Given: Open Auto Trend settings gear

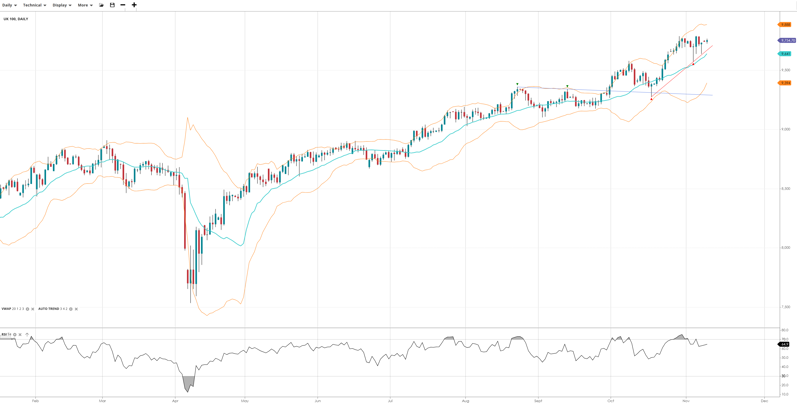Looking at the screenshot, I should tap(71, 309).
